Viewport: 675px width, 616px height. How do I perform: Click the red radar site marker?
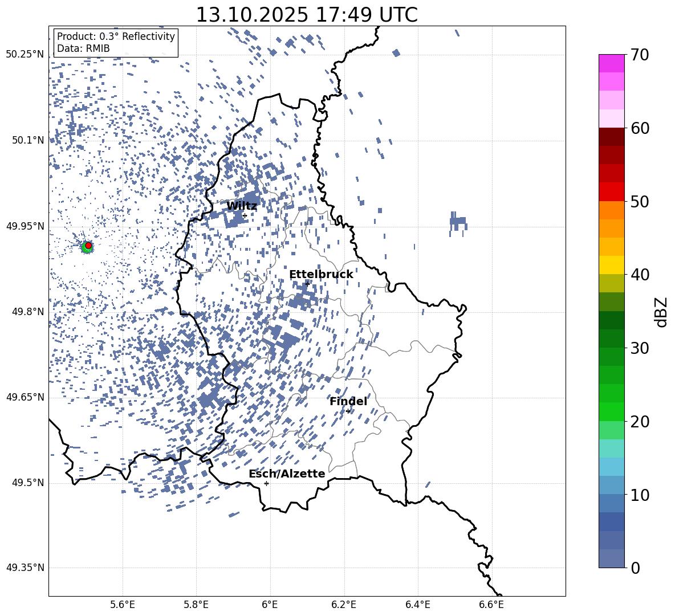point(88,245)
